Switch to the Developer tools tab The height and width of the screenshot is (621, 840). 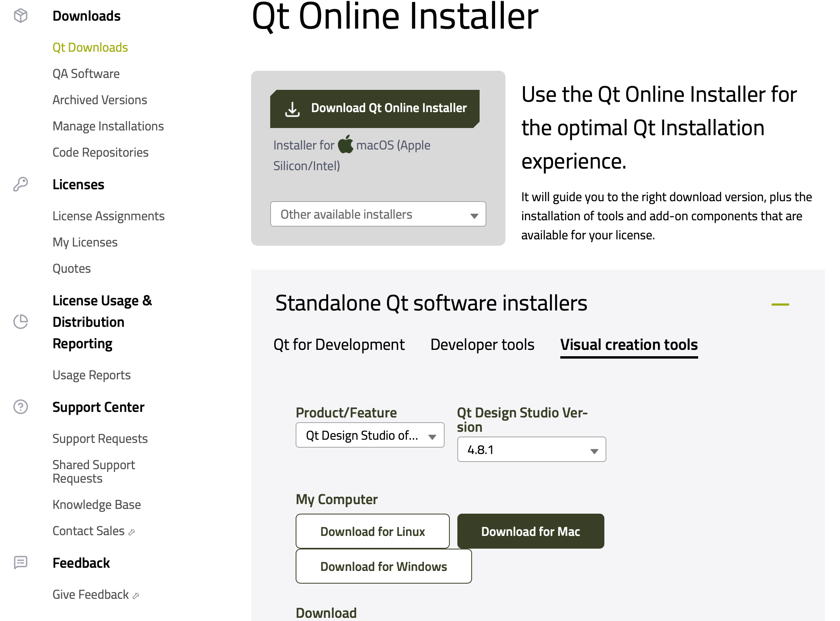point(482,345)
